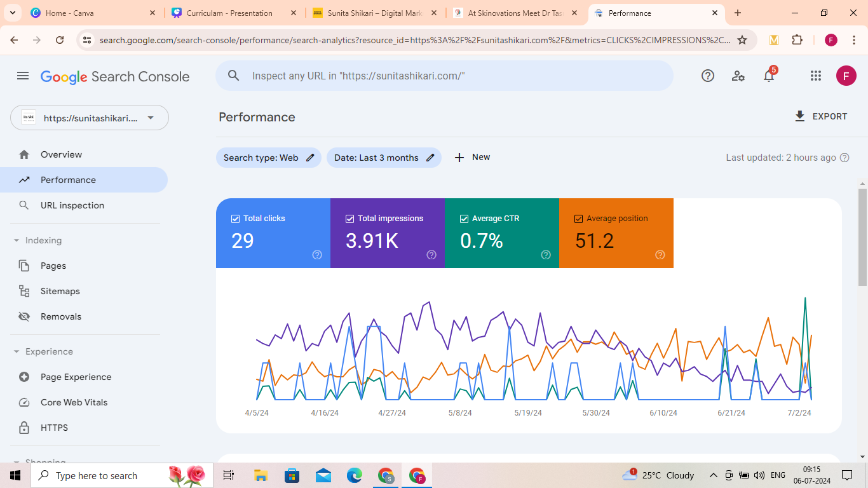Toggle the Average CTR checkbox
868x488 pixels.
(464, 219)
